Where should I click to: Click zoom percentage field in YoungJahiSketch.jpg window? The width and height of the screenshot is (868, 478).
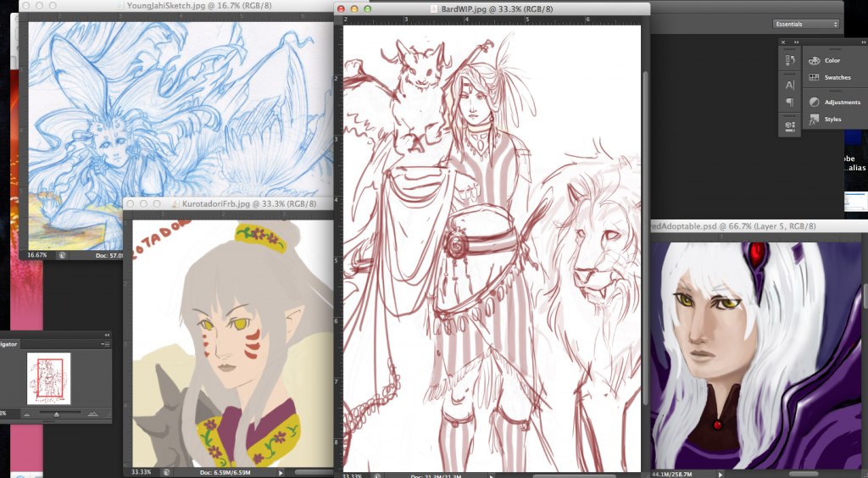click(37, 254)
